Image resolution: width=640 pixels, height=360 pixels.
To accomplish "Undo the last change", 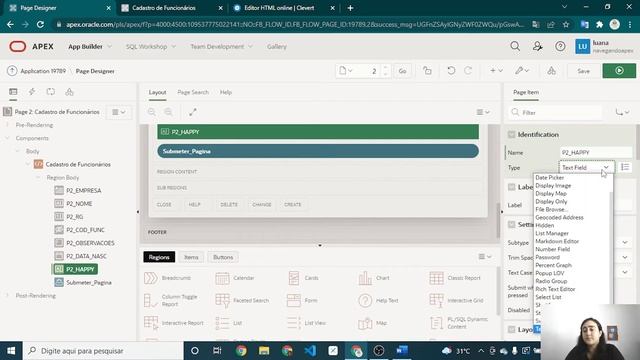I will pyautogui.click(x=451, y=71).
